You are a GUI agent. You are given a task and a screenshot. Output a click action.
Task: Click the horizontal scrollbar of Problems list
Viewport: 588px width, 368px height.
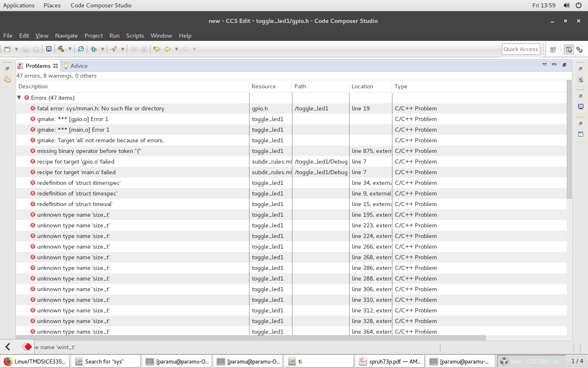[x=251, y=338]
